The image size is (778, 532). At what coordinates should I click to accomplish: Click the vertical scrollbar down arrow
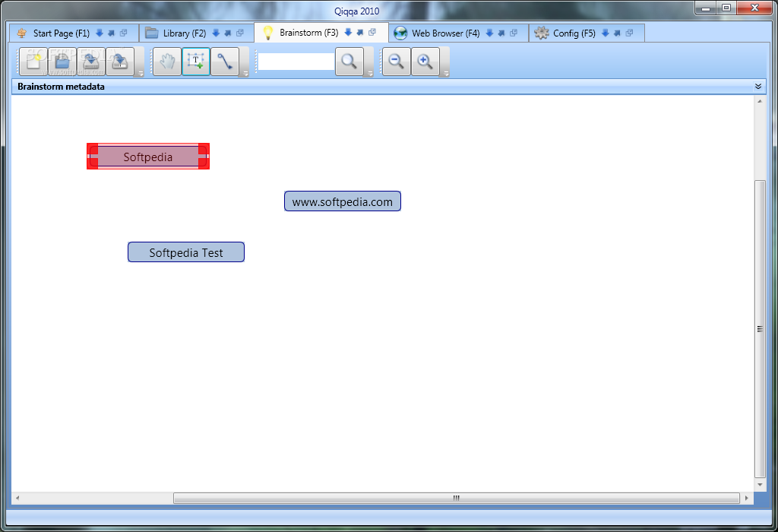tap(760, 484)
